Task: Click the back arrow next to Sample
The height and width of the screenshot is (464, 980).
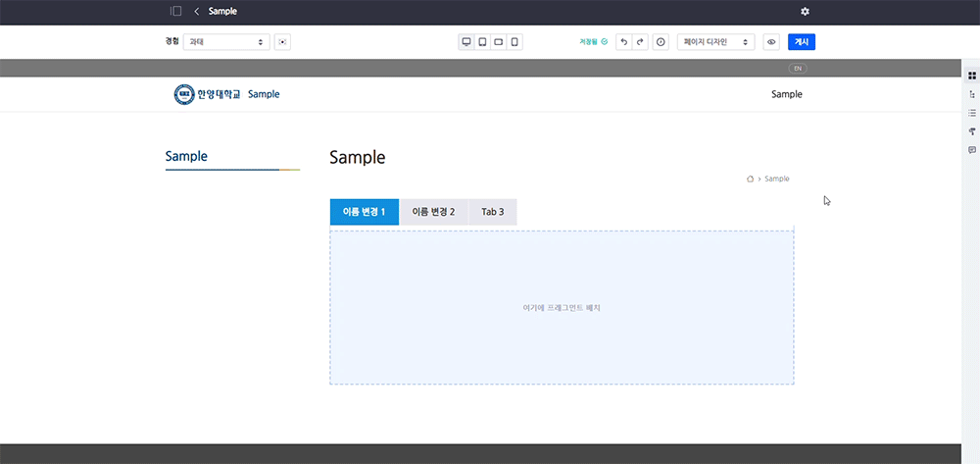Action: coord(197,11)
